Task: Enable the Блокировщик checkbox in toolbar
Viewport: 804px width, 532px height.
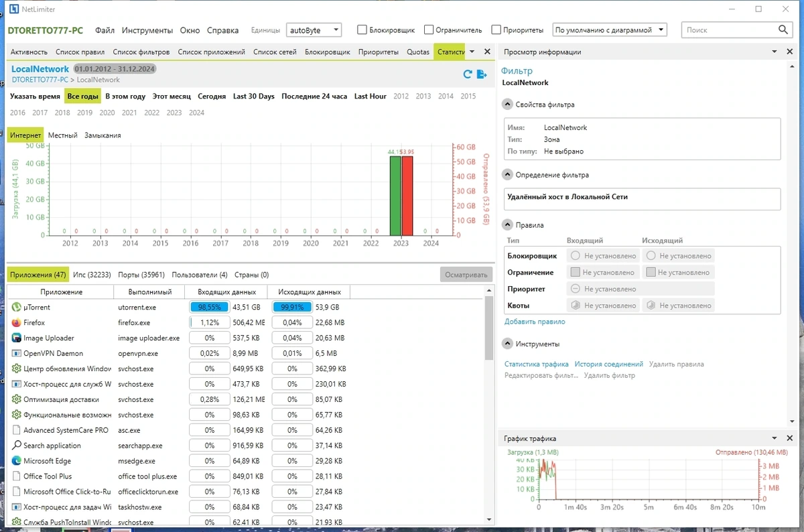Action: (x=362, y=29)
